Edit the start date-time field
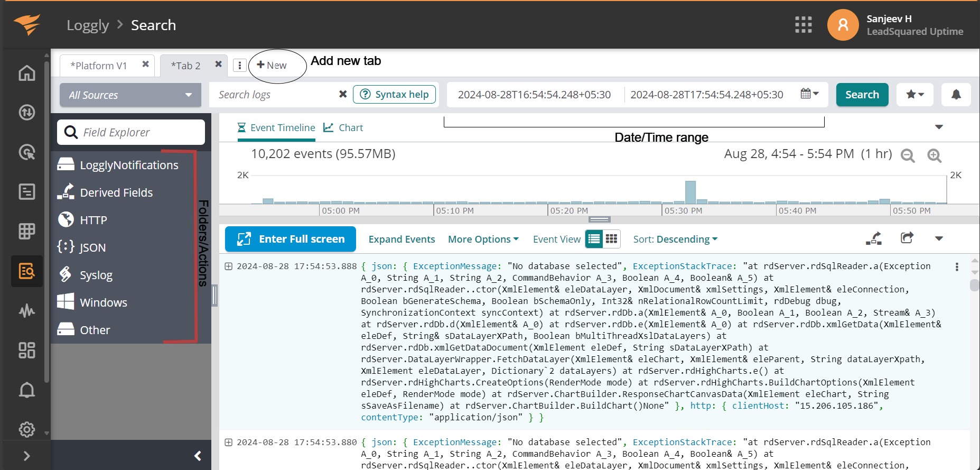The height and width of the screenshot is (470, 980). coord(534,95)
